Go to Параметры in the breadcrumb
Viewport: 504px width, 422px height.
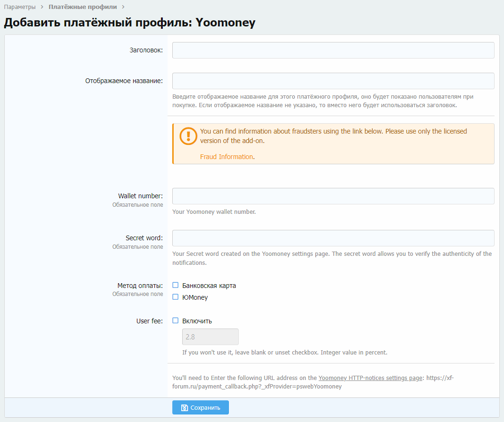click(x=20, y=7)
